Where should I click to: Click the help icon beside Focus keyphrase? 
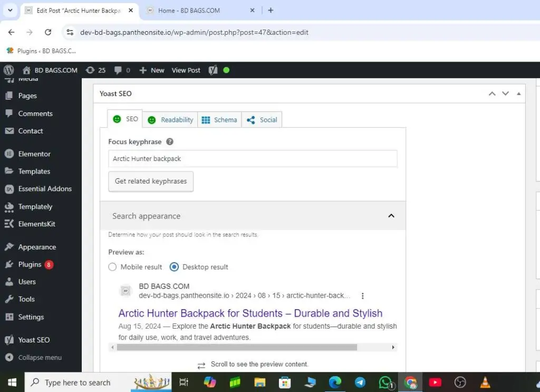pos(170,141)
